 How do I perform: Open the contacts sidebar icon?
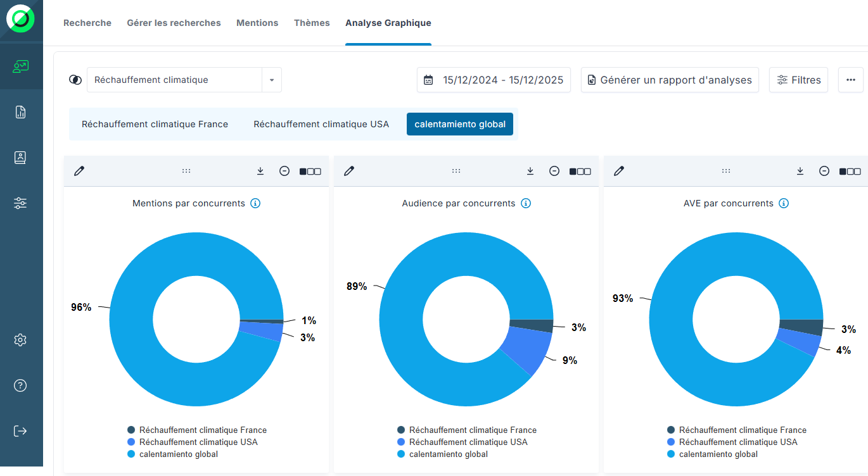click(x=20, y=158)
